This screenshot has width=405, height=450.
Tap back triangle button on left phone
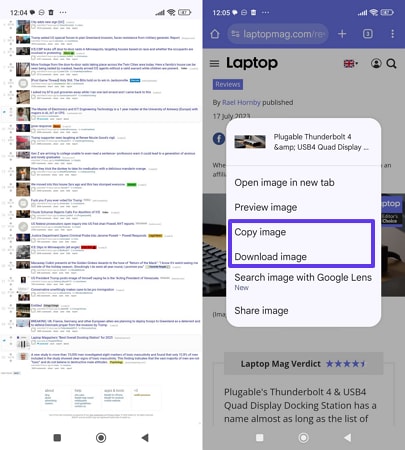pos(145,437)
